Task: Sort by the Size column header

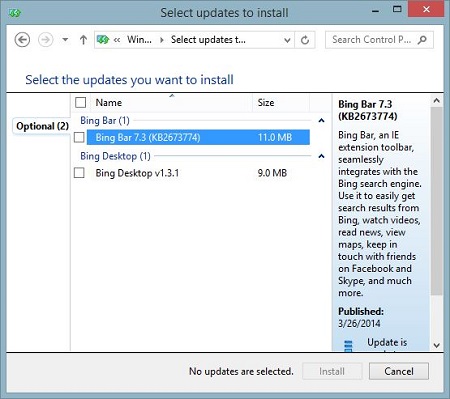Action: (281, 103)
